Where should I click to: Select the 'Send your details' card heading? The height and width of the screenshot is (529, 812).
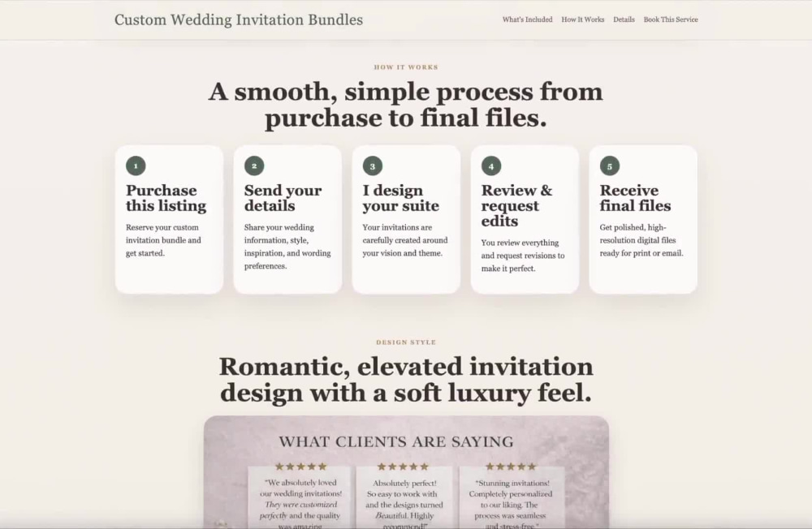[283, 198]
